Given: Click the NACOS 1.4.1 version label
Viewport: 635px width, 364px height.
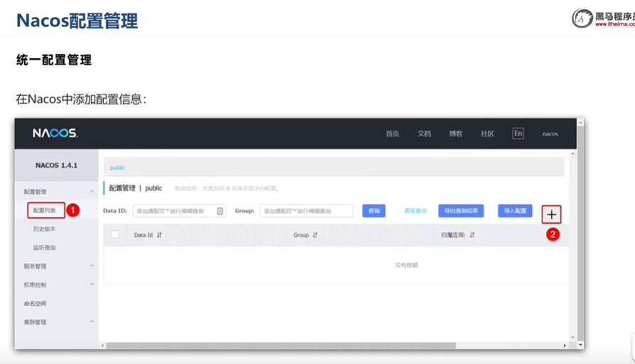Looking at the screenshot, I should click(56, 165).
